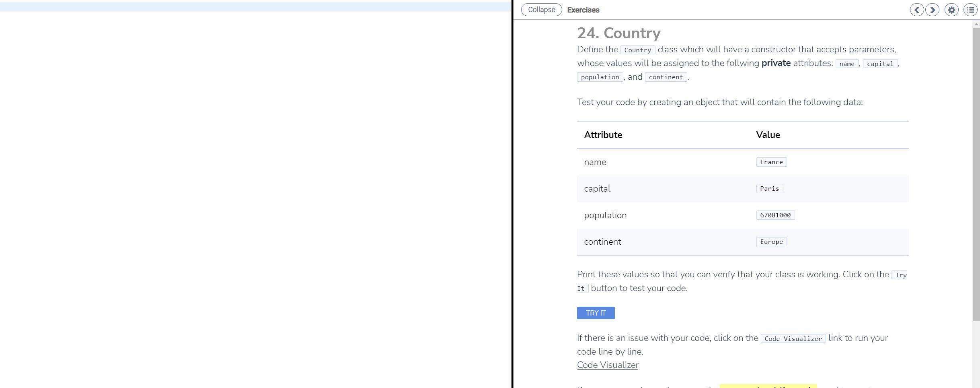Click the list/table of contents icon
Viewport: 980px width, 388px height.
point(970,10)
